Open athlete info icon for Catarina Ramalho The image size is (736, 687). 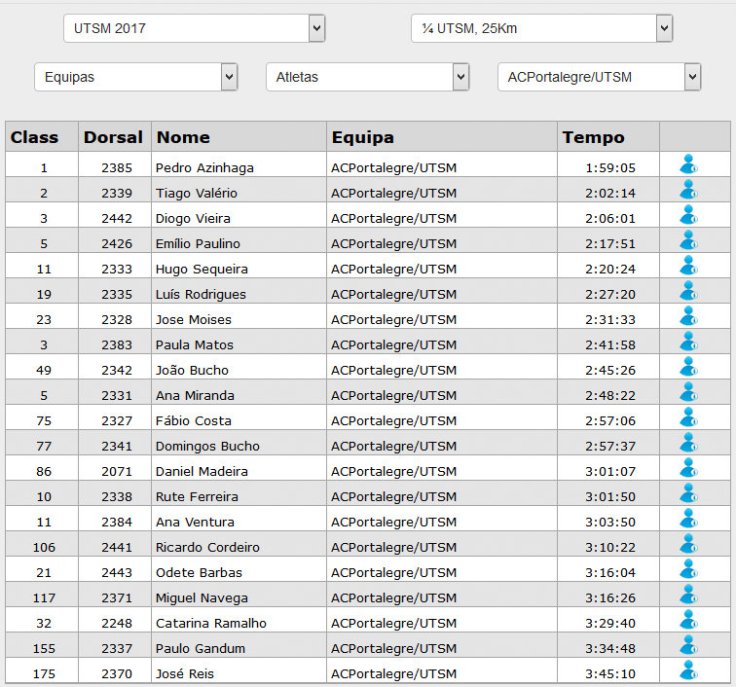coord(688,621)
